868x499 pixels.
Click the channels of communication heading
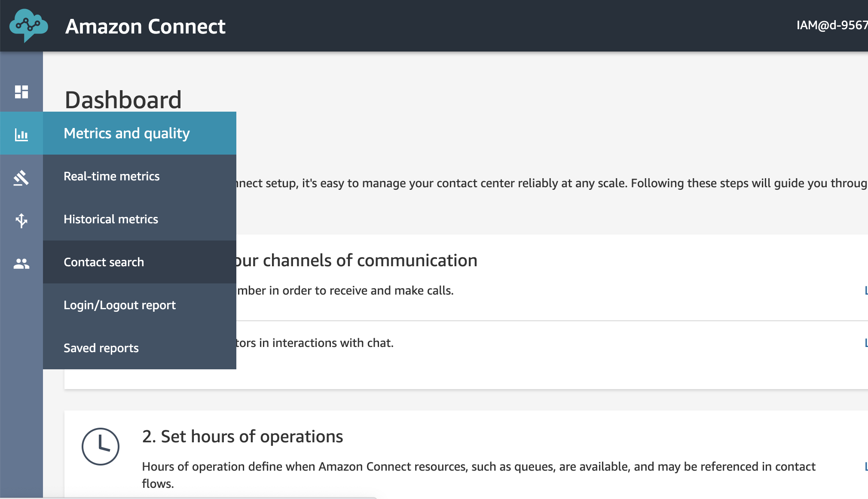pos(357,260)
